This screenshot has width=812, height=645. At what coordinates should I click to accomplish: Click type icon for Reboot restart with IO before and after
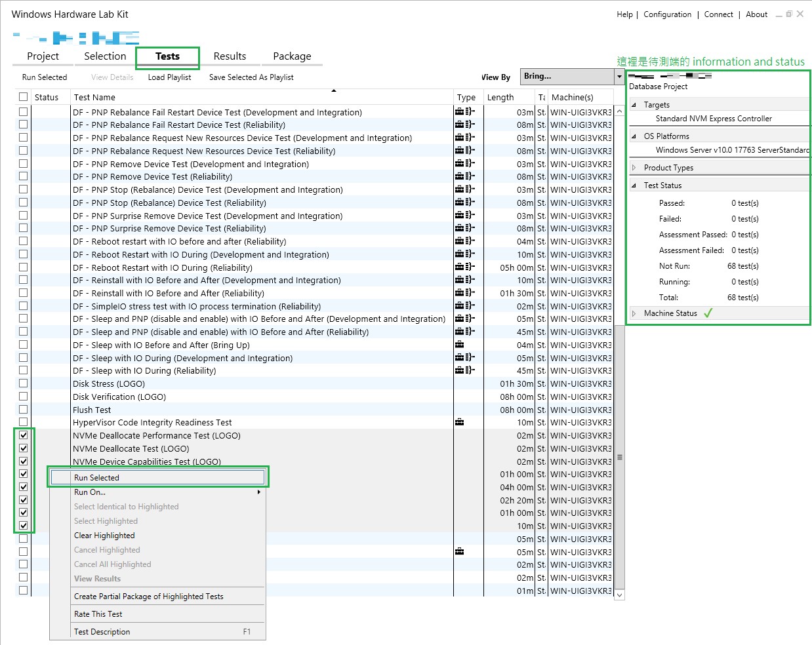click(x=464, y=241)
